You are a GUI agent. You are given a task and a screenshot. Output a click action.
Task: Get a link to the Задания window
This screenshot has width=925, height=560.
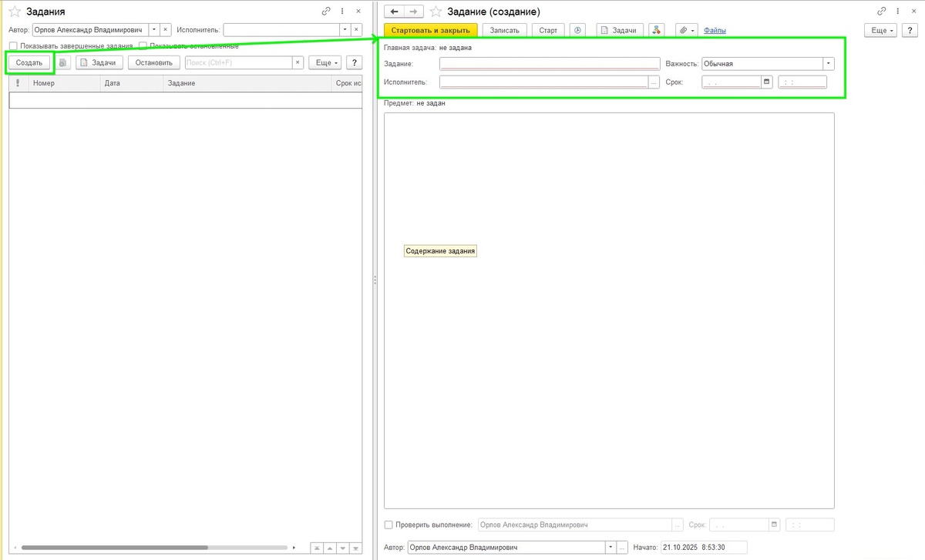tap(326, 12)
